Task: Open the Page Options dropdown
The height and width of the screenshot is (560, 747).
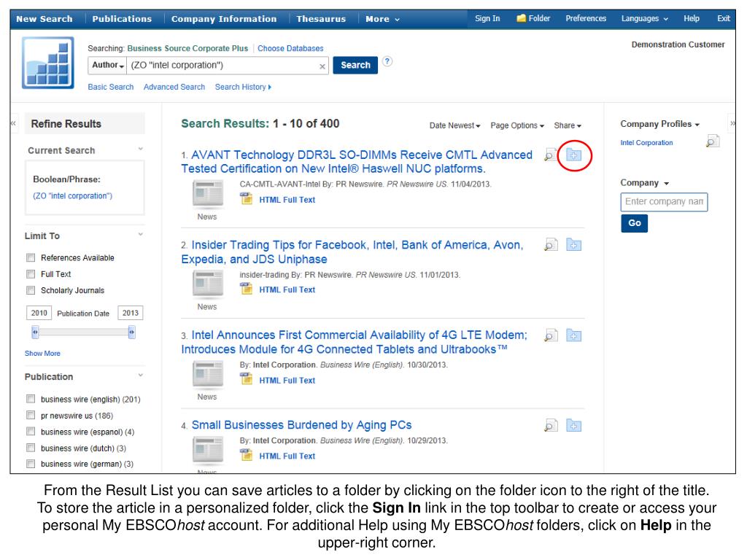Action: coord(517,125)
